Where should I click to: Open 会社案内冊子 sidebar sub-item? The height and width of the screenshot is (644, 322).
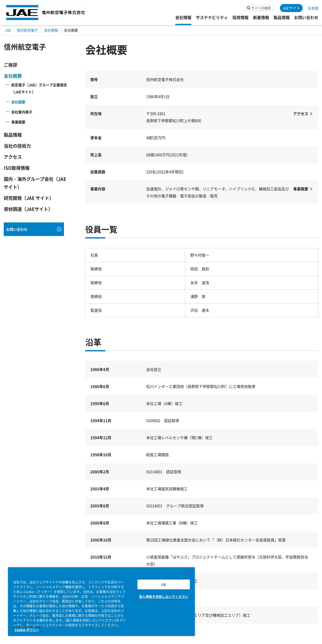tap(22, 112)
